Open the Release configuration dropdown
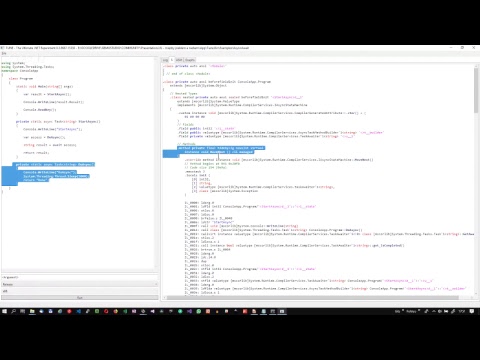This screenshot has height=360, width=480. (80, 284)
